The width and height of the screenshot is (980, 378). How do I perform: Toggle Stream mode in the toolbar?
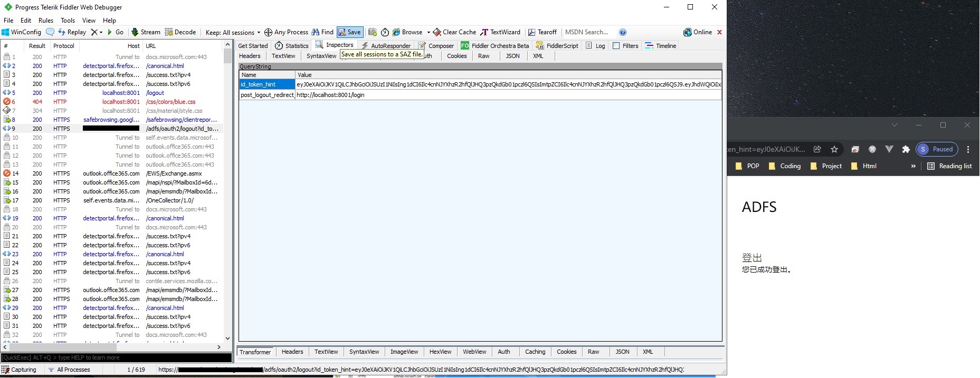click(x=146, y=32)
